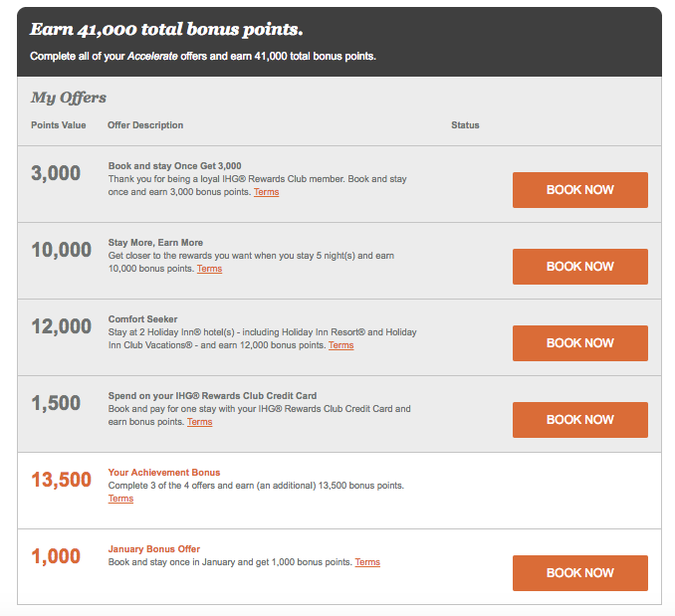
Task: Click the Offer Description column header
Action: point(145,125)
